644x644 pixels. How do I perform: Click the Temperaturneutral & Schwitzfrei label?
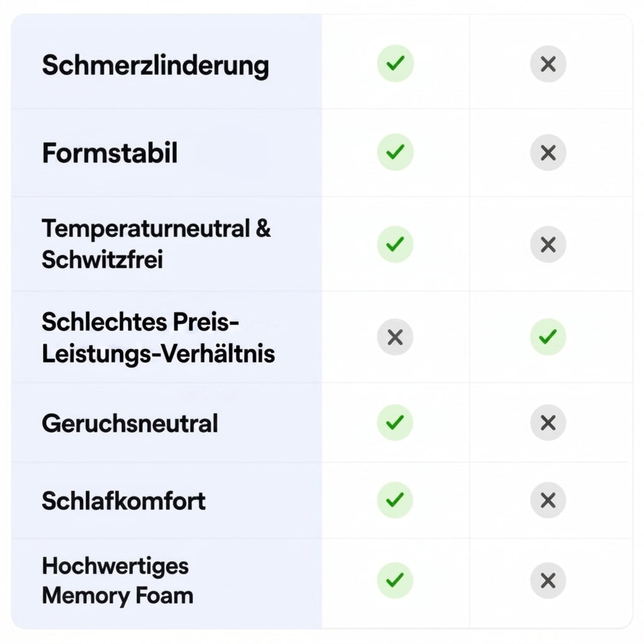pos(157,244)
